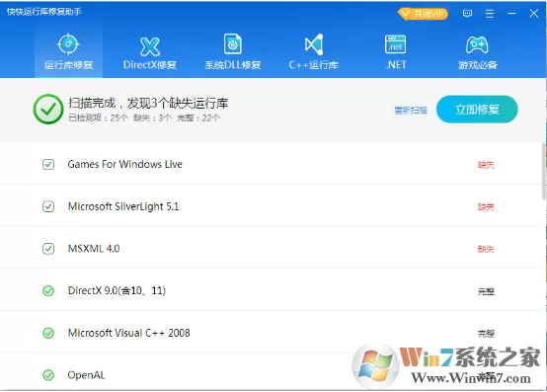Open the hamburger menu in title bar

(490, 14)
